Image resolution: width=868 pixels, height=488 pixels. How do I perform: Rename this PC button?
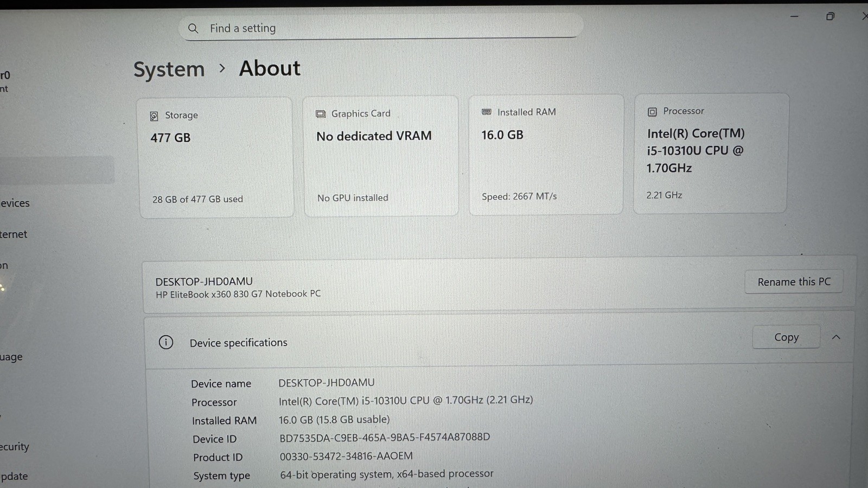pos(794,282)
